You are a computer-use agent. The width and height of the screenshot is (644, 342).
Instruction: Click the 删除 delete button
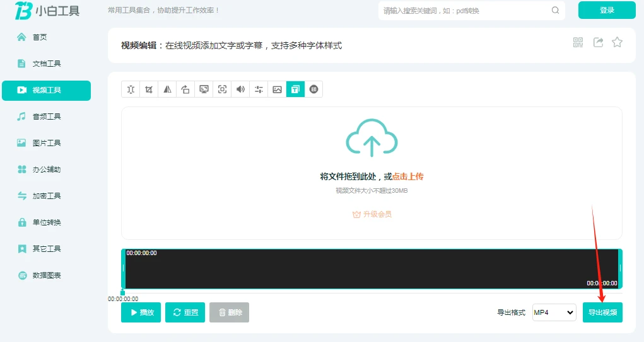229,312
